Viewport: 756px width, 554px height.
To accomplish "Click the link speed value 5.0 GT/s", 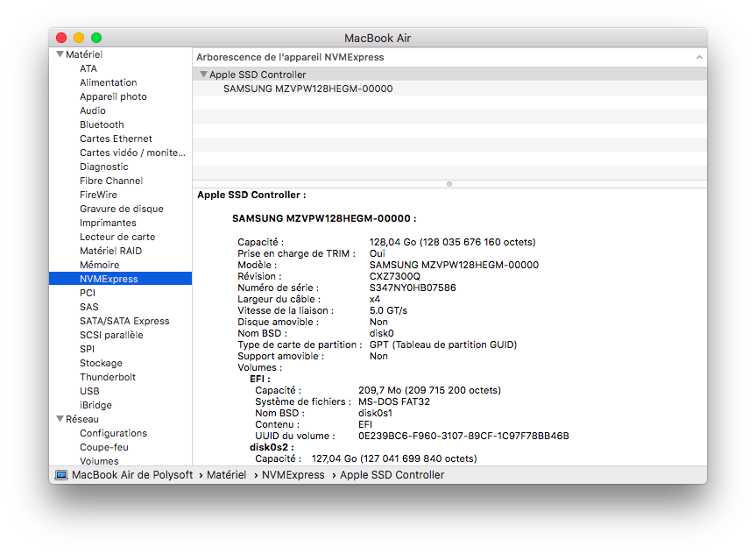I will pos(388,310).
